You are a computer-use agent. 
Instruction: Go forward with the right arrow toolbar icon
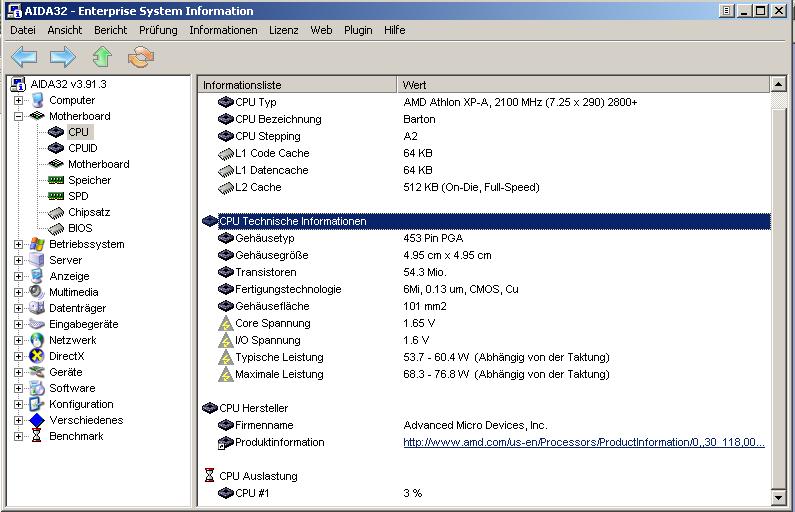(63, 57)
